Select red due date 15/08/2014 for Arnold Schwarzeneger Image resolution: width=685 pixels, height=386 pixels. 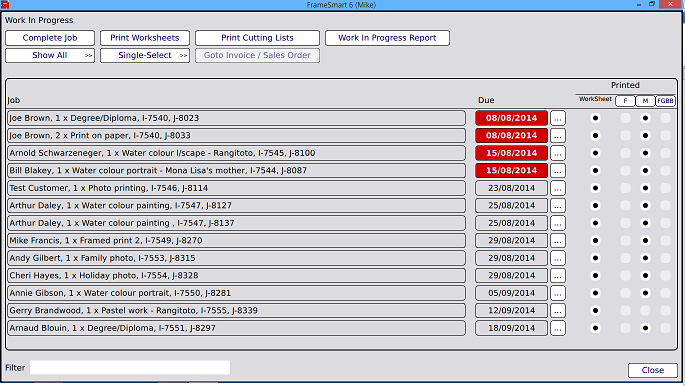512,153
